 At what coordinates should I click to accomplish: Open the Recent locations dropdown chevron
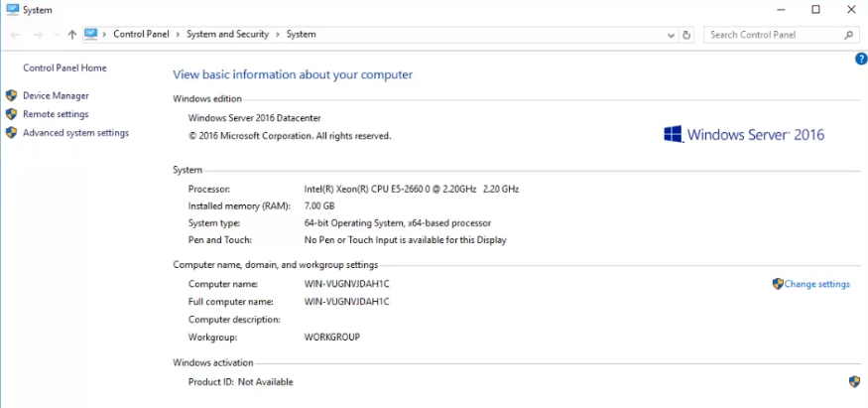coord(56,35)
